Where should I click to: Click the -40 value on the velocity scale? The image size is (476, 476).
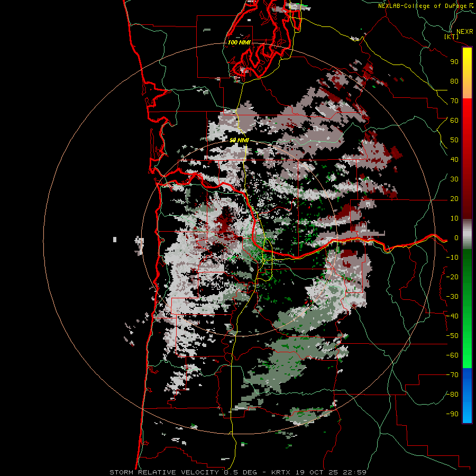tap(452, 316)
